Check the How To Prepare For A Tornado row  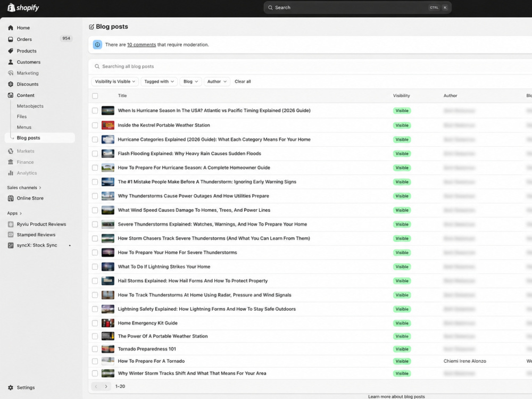tap(95, 361)
